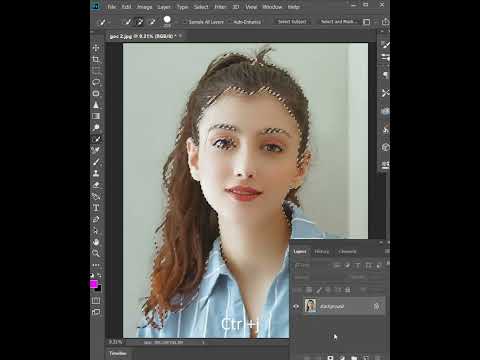Click the magenta foreground color swatch

[94, 284]
